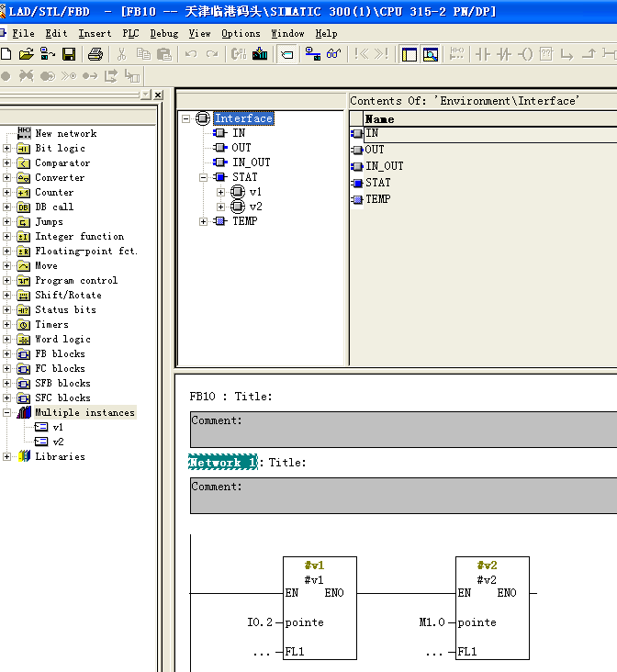Select New network in elements tree
The image size is (617, 672).
tap(65, 134)
